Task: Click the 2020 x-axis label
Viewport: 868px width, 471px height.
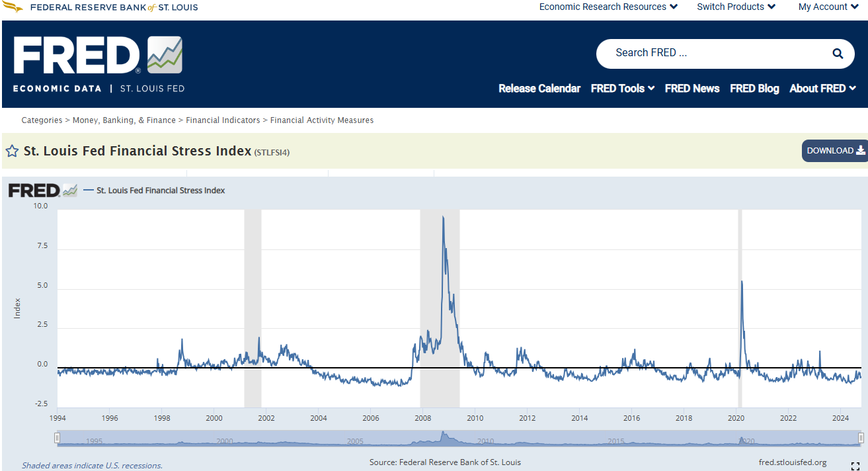Action: pos(736,418)
